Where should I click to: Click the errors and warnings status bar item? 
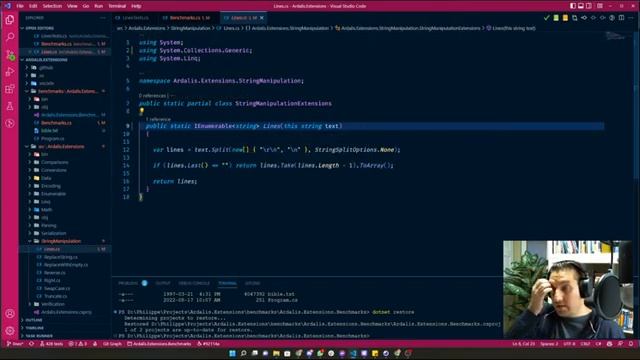tap(77, 344)
